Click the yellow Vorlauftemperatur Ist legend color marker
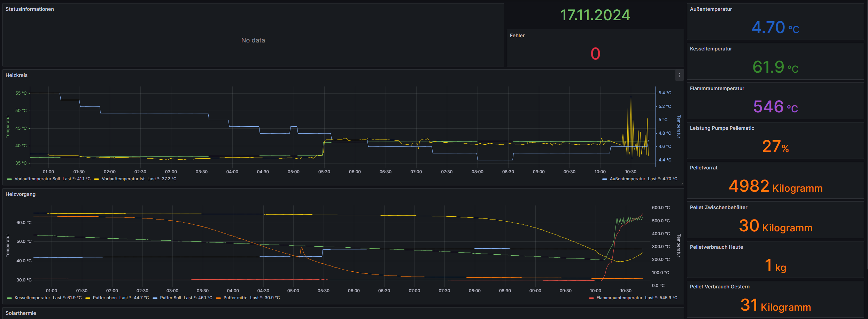The width and height of the screenshot is (868, 319). coord(96,179)
